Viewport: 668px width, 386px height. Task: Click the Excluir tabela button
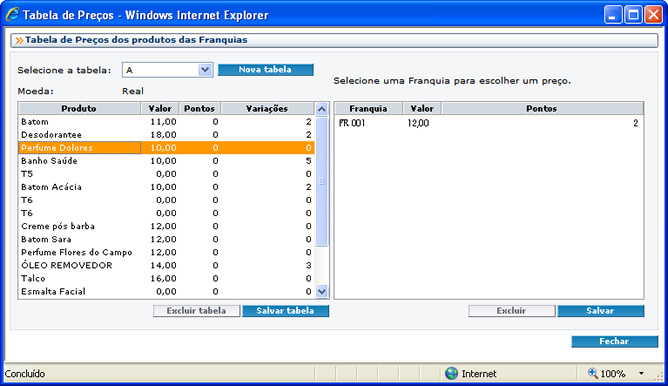(x=196, y=311)
